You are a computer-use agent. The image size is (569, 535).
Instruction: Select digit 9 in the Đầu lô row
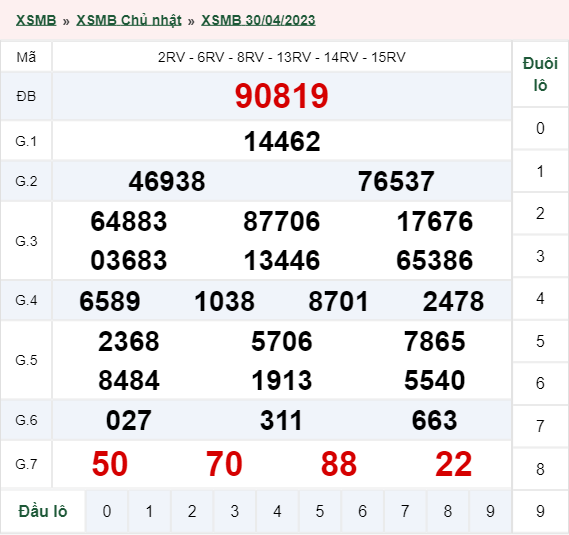[x=490, y=511]
